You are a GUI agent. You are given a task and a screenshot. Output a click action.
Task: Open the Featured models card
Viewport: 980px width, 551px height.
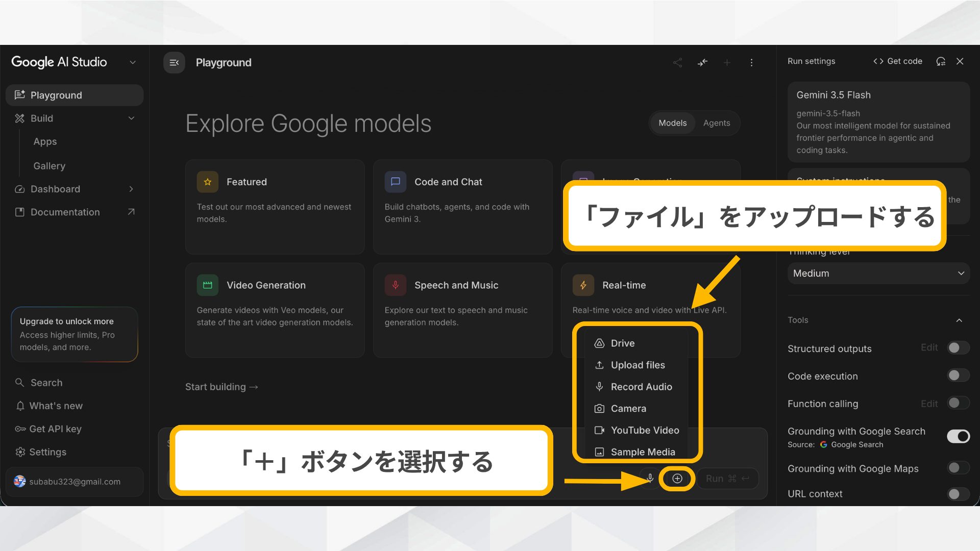coord(275,207)
